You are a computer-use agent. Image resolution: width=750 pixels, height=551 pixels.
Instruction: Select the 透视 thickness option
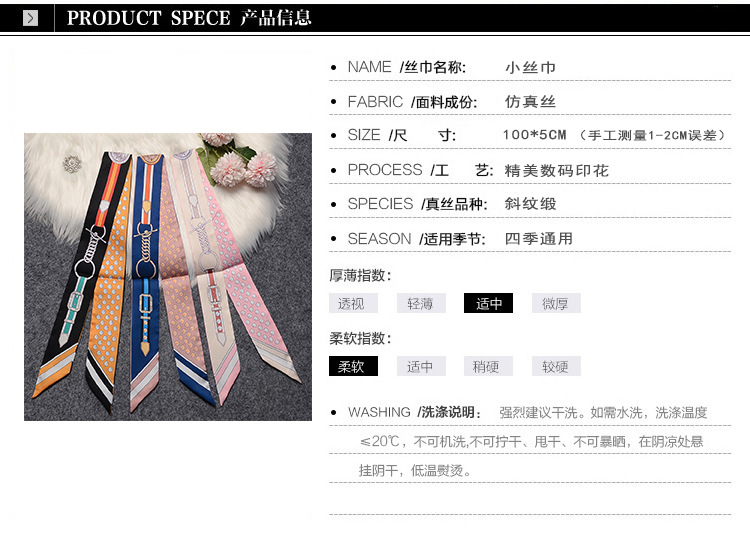pyautogui.click(x=353, y=303)
